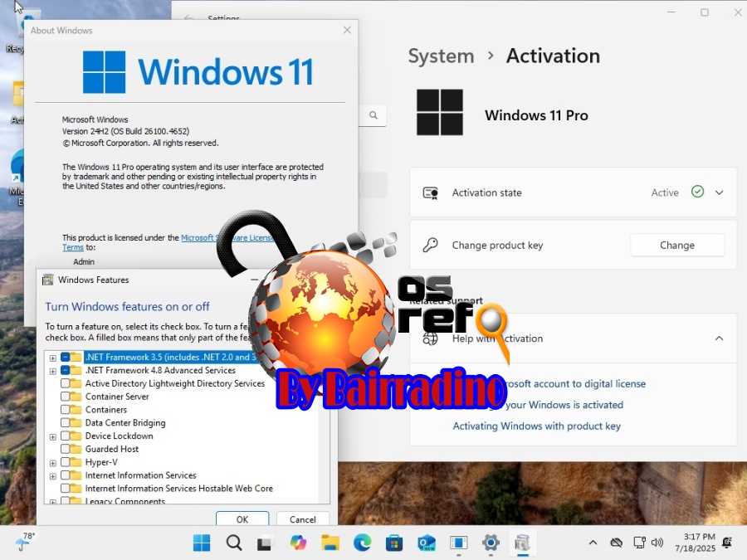Click the Change product key button
Screen dimensions: 747x560
(677, 246)
